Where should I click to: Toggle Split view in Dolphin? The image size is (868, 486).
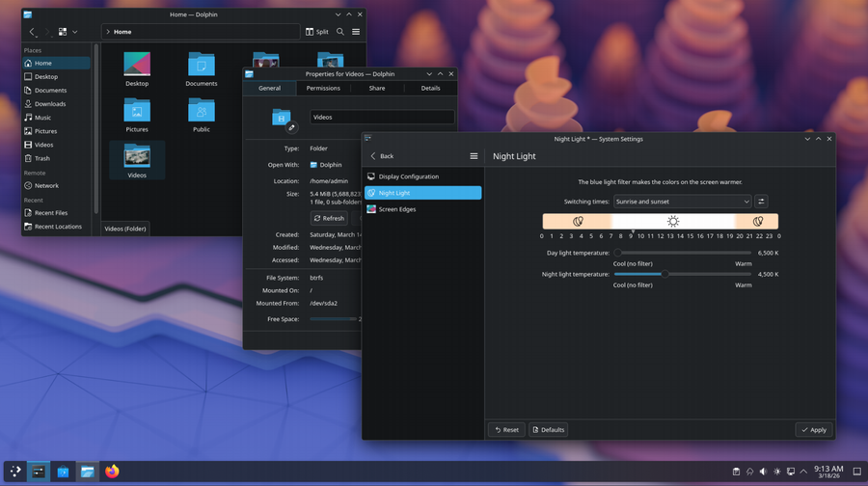(x=317, y=32)
